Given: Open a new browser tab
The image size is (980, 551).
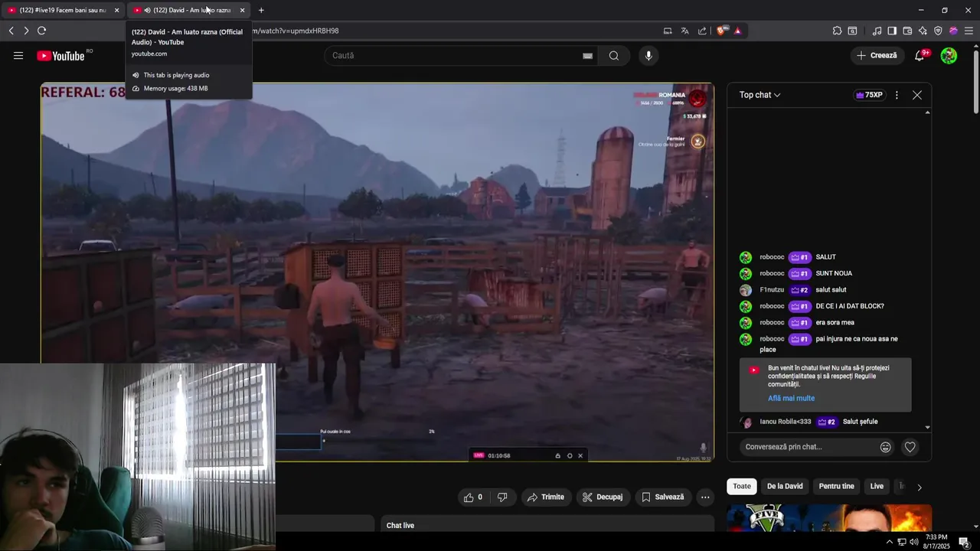Looking at the screenshot, I should coord(261,10).
